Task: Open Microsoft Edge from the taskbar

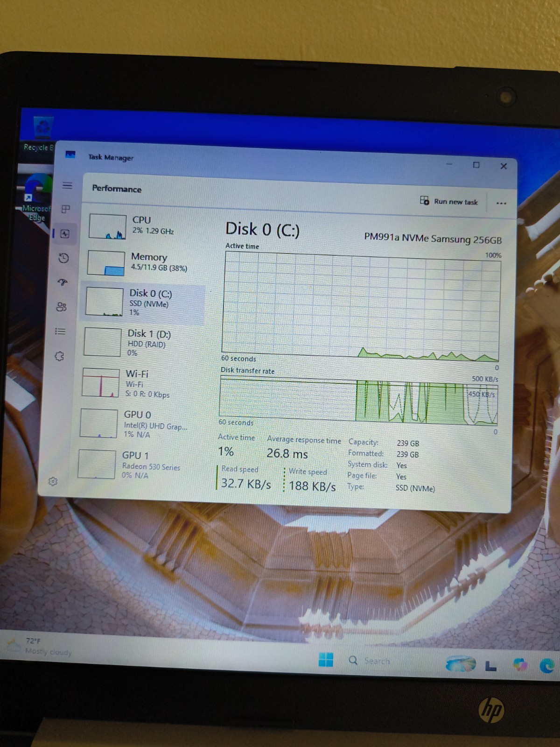Action: pos(547,665)
